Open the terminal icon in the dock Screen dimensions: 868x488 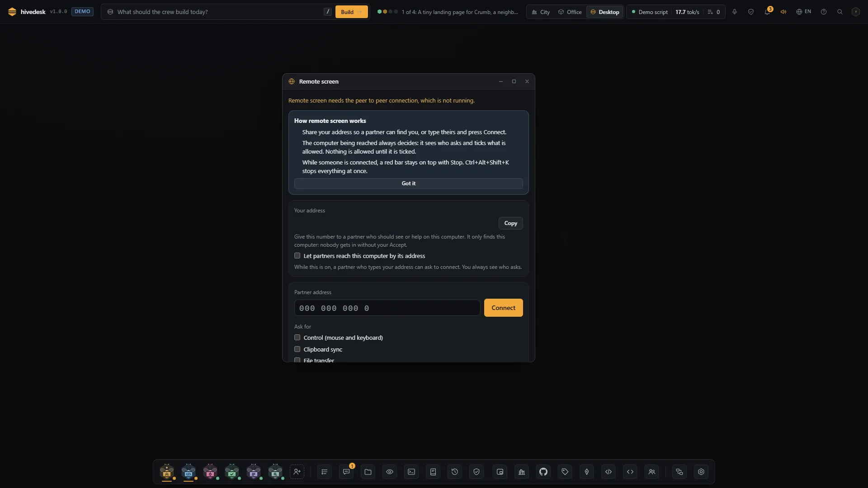pyautogui.click(x=411, y=472)
